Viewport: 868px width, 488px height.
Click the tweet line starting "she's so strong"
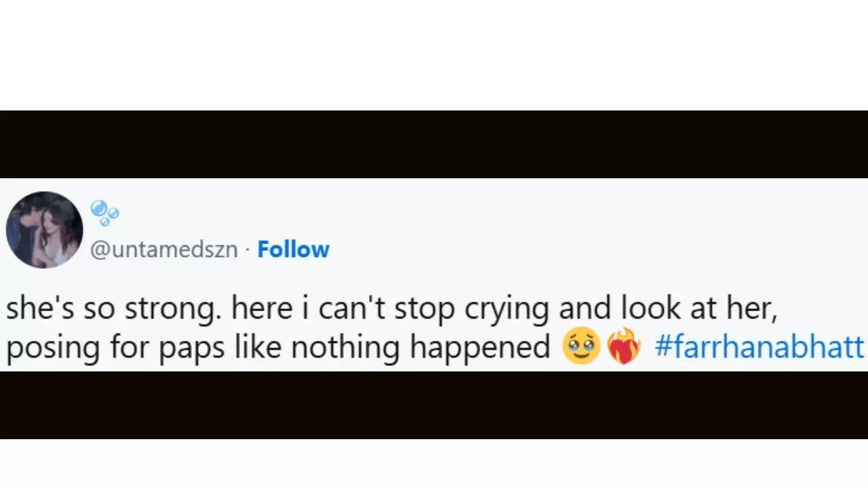tap(390, 309)
